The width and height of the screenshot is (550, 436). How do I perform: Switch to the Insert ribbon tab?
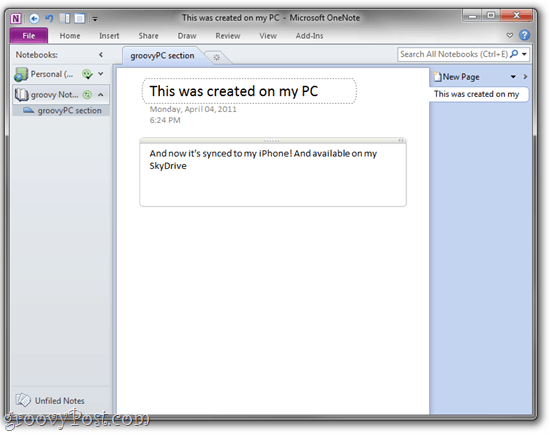click(x=109, y=36)
